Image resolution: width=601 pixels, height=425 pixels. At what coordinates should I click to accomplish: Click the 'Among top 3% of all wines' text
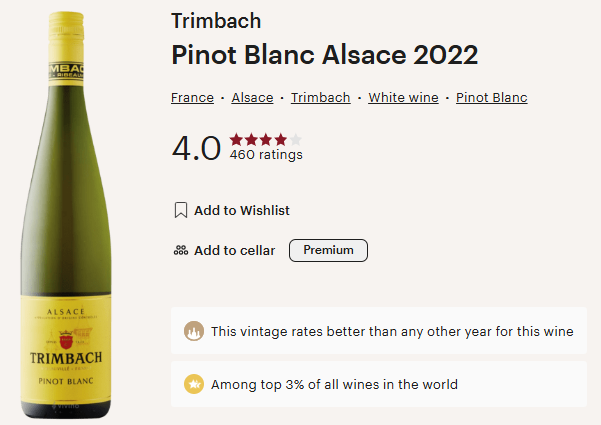click(334, 384)
